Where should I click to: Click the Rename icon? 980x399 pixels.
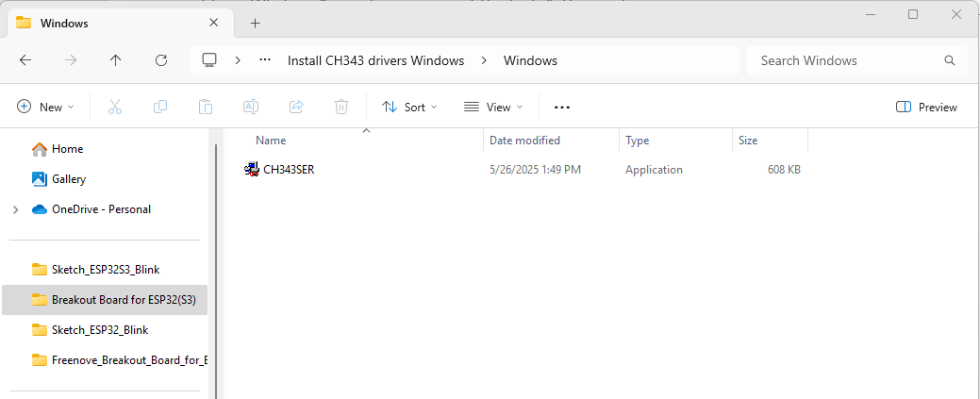pyautogui.click(x=251, y=107)
